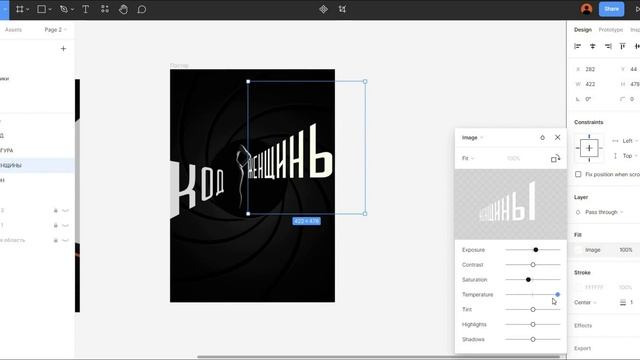Viewport: 640px width, 360px height.
Task: Click the image preview thumbnail in popup
Action: tap(510, 204)
